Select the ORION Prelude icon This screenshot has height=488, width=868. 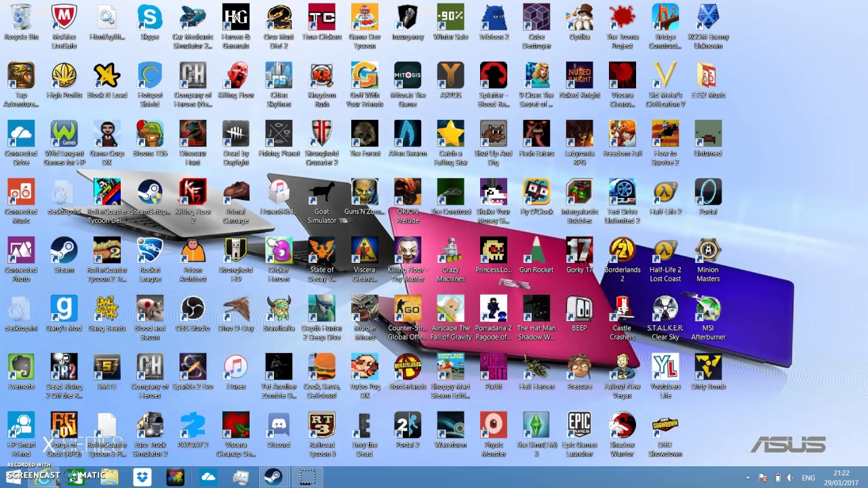[408, 201]
